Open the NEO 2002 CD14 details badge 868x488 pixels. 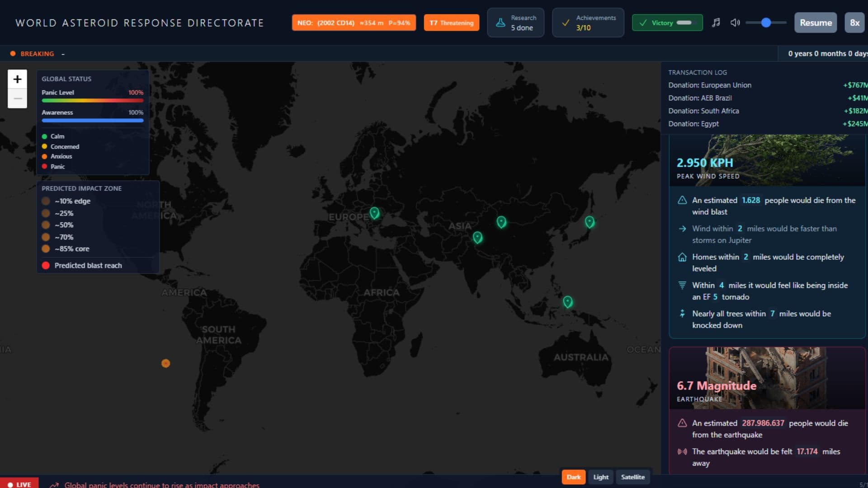(x=354, y=23)
